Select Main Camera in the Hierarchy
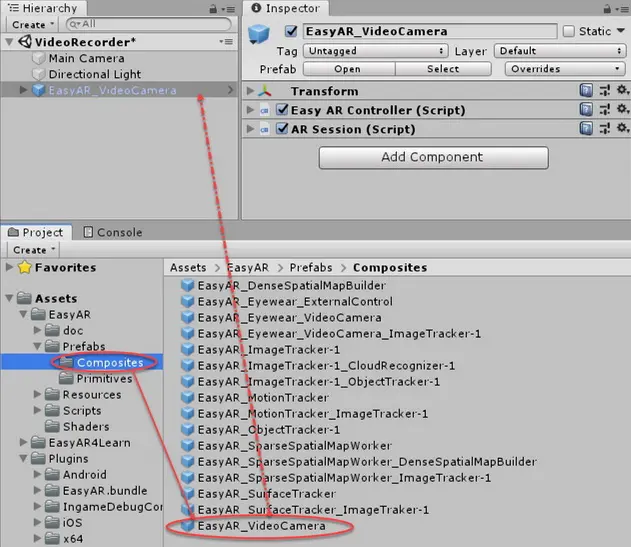The width and height of the screenshot is (631, 547). pos(119,58)
